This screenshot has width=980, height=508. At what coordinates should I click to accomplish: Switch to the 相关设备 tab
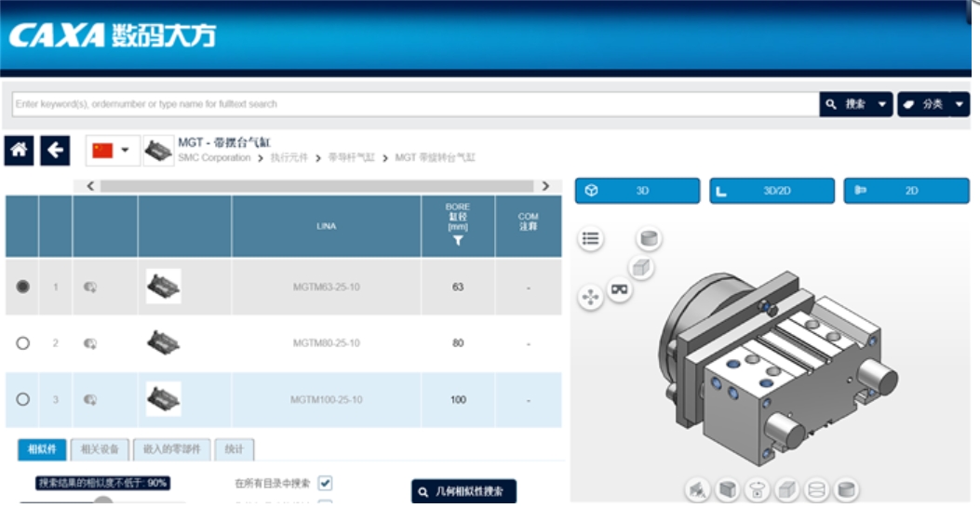(100, 449)
